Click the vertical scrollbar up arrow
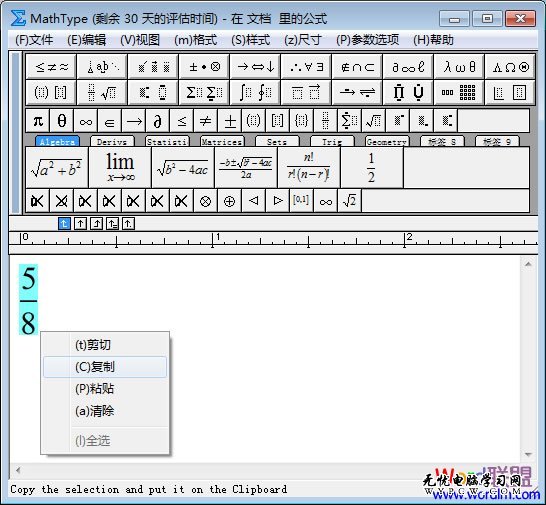 (x=528, y=264)
